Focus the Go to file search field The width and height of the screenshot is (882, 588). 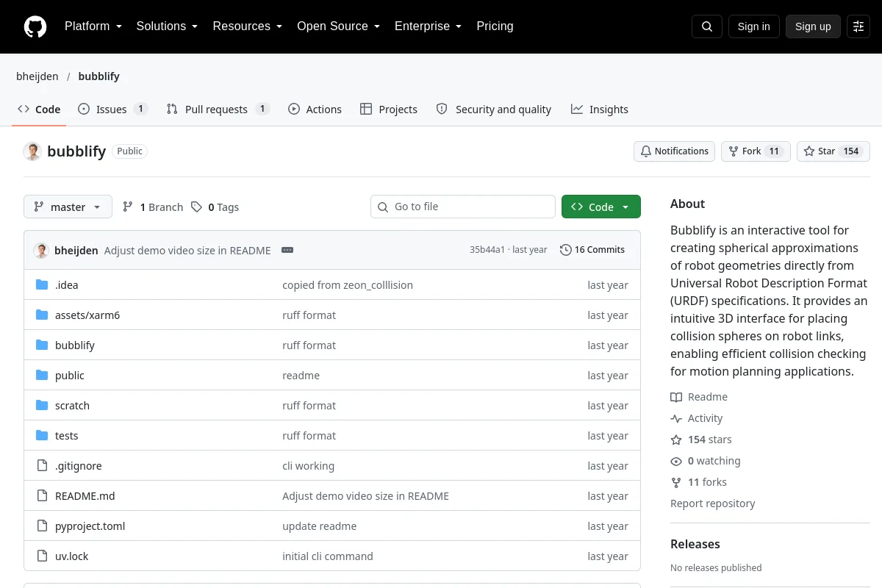(x=463, y=207)
